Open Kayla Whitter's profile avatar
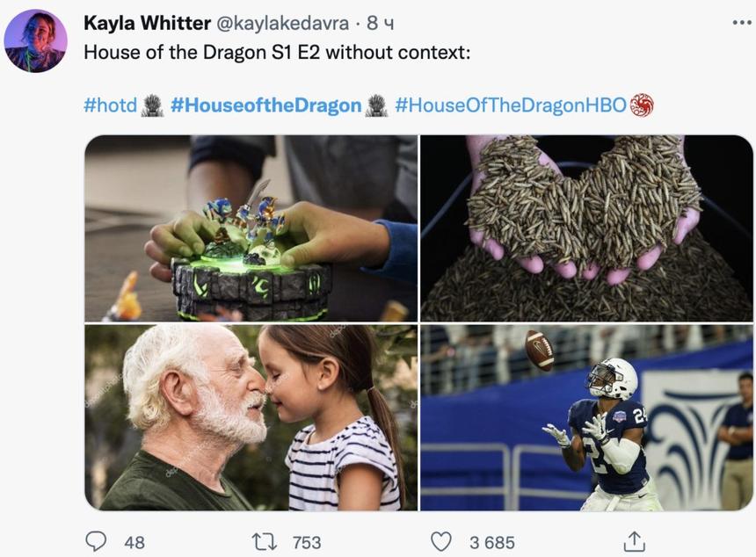The height and width of the screenshot is (557, 756). point(35,41)
